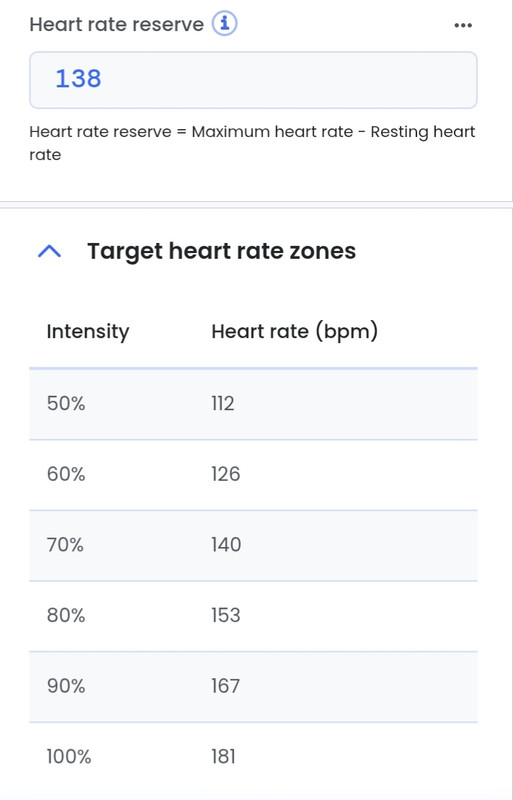This screenshot has width=513, height=800.
Task: Click the 112 bpm value
Action: pyautogui.click(x=223, y=404)
